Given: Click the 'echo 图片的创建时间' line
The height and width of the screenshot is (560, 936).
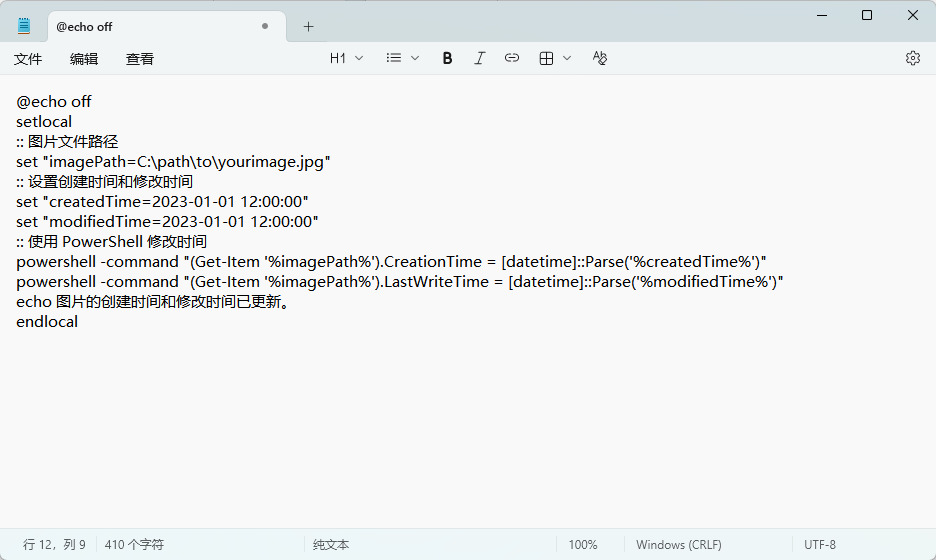Looking at the screenshot, I should click(x=153, y=301).
